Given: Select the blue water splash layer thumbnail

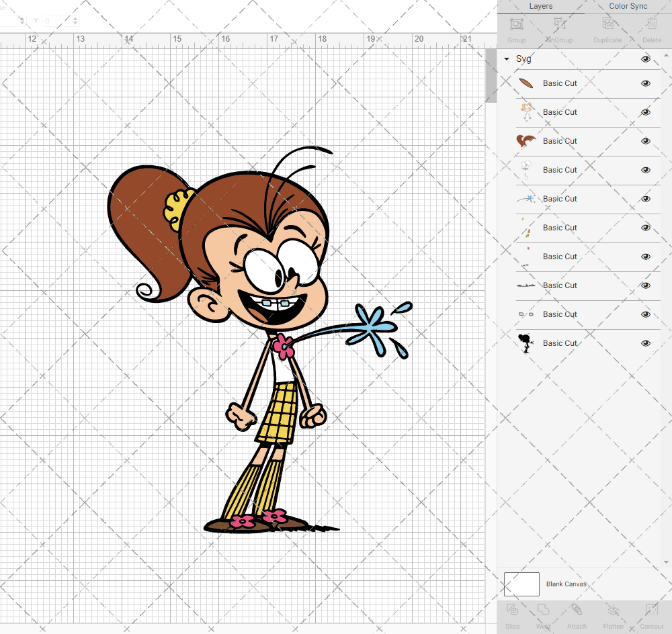Looking at the screenshot, I should [526, 199].
